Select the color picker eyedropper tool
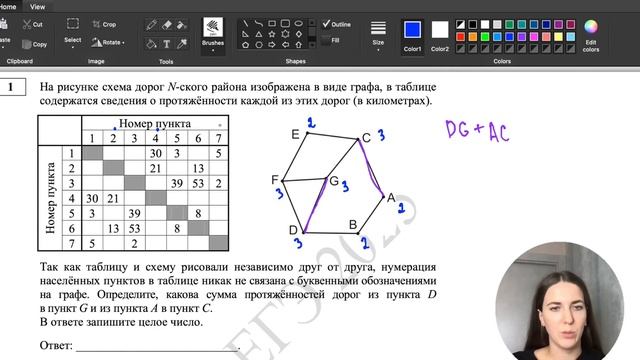The height and width of the screenshot is (360, 640). 182,44
